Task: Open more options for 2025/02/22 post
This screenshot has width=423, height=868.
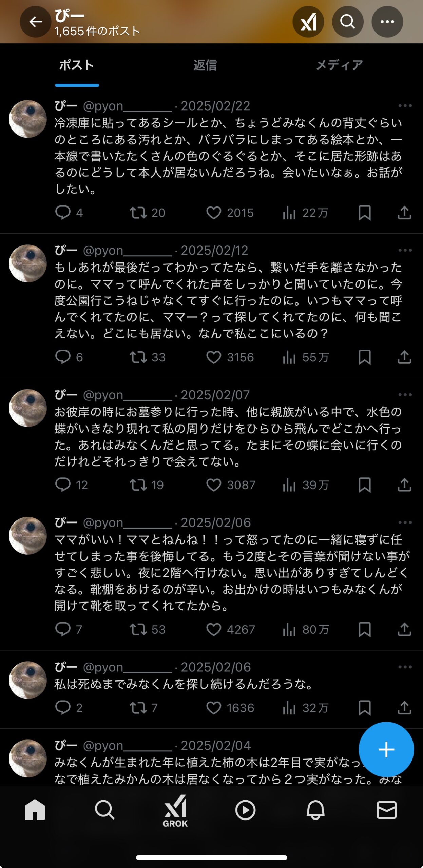Action: (405, 106)
